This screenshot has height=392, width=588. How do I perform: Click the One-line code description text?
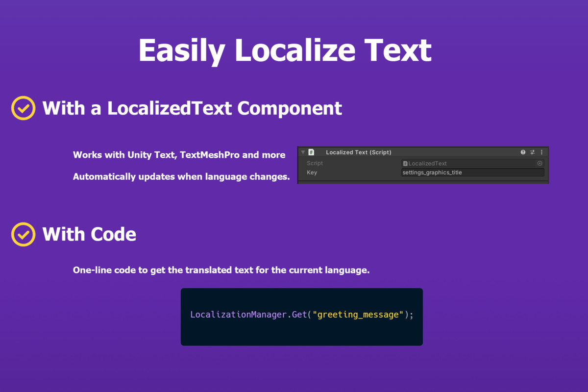(221, 270)
